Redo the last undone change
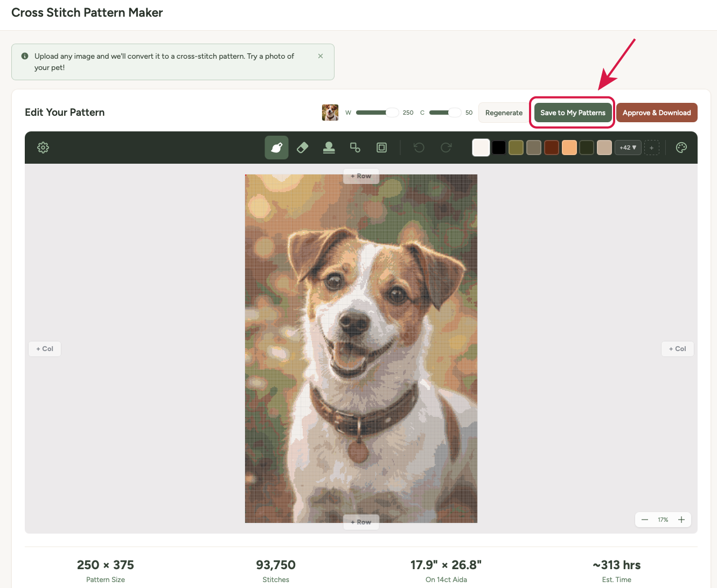The image size is (717, 588). [446, 147]
